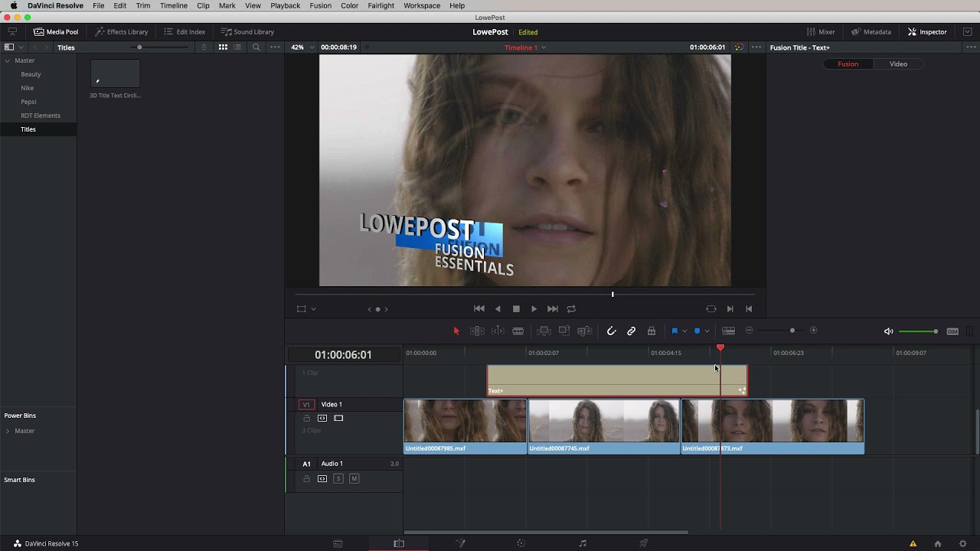Expand Power Bins Master folder

click(8, 431)
